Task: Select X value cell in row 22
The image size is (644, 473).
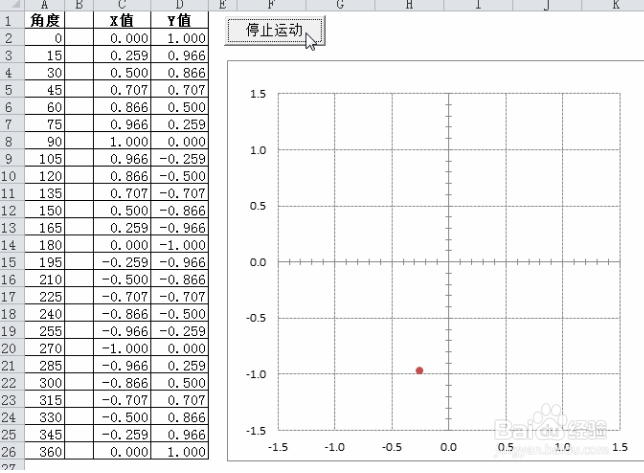Action: click(x=122, y=383)
